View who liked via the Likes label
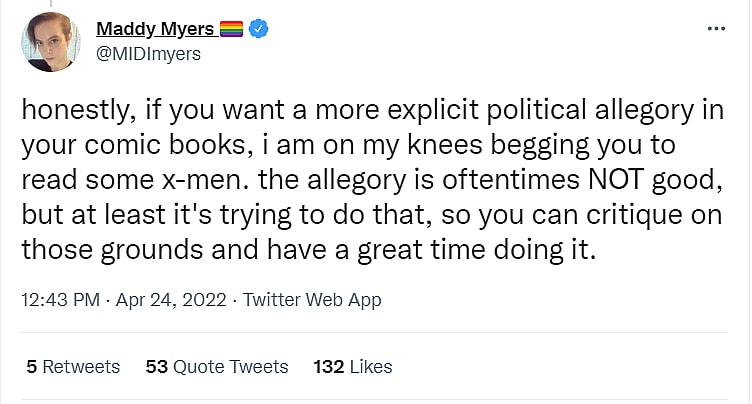This screenshot has width=752, height=404. click(x=371, y=367)
